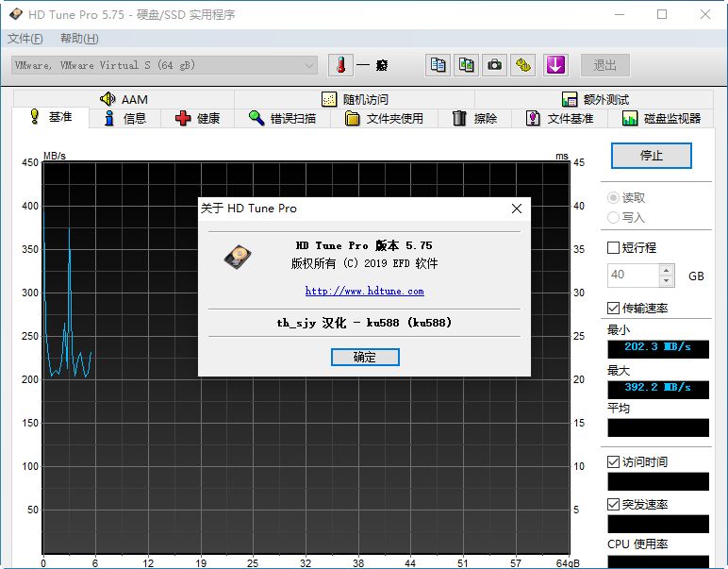Decrease short stroke value with down arrow

tap(667, 280)
